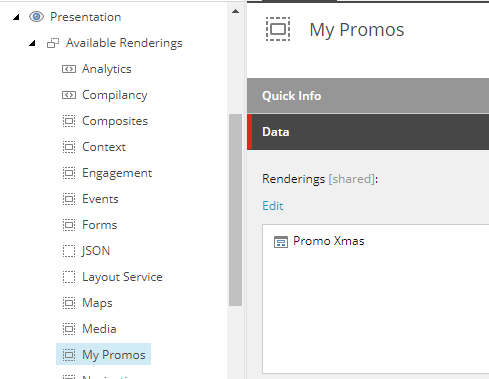Open the Engagement folder item
Viewport: 489px width, 379px height.
[x=117, y=173]
